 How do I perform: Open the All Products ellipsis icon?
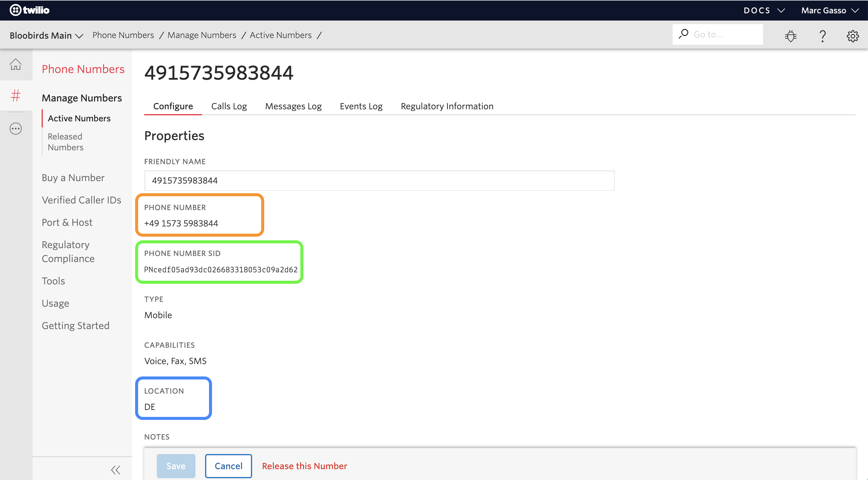15,129
